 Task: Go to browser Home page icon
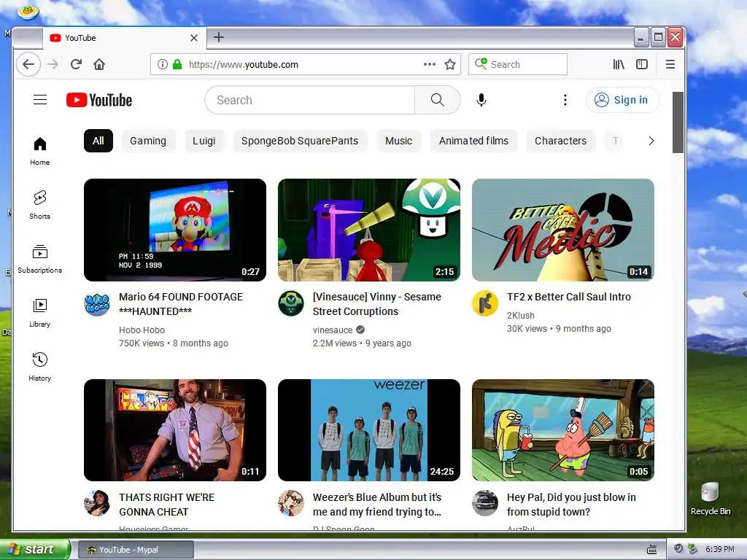[x=99, y=64]
